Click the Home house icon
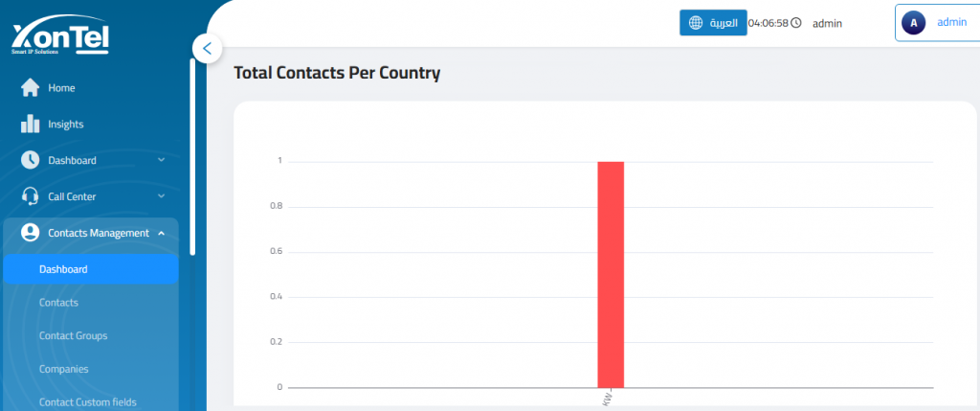Screen dimensions: 980x411 [30, 88]
